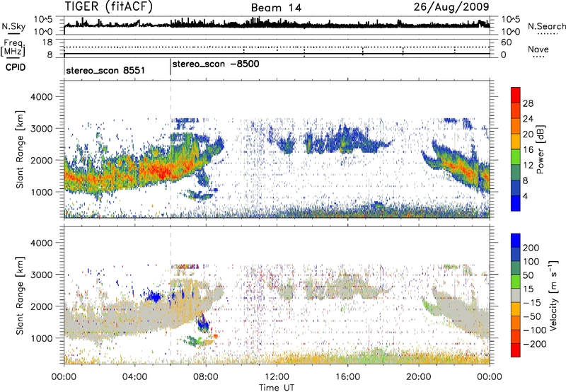The width and height of the screenshot is (566, 392).
Task: Click the '16:00' time axis label
Action: pos(347,377)
